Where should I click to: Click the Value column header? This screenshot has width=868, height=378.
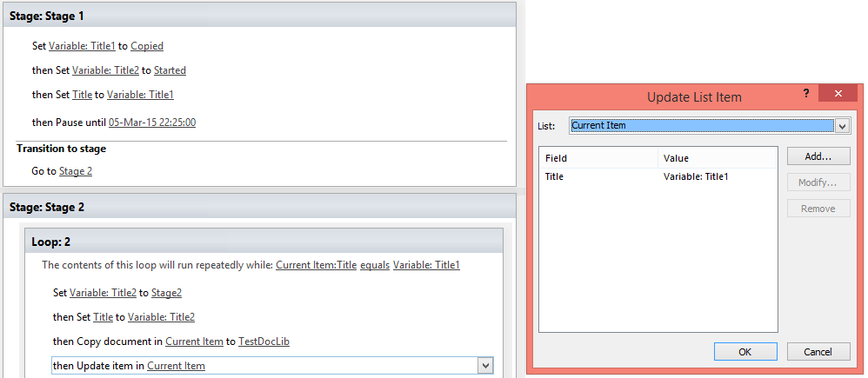pyautogui.click(x=718, y=158)
